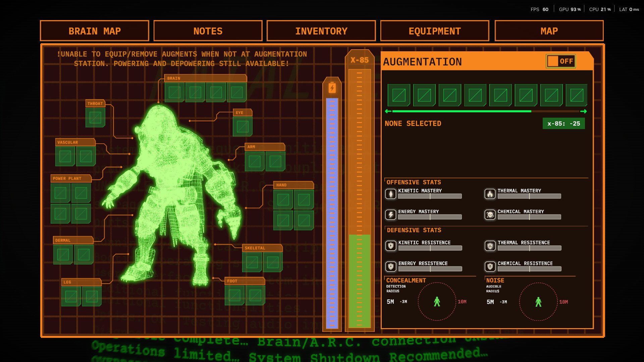The width and height of the screenshot is (644, 362).
Task: Click the Eye augment slot
Action: [243, 126]
